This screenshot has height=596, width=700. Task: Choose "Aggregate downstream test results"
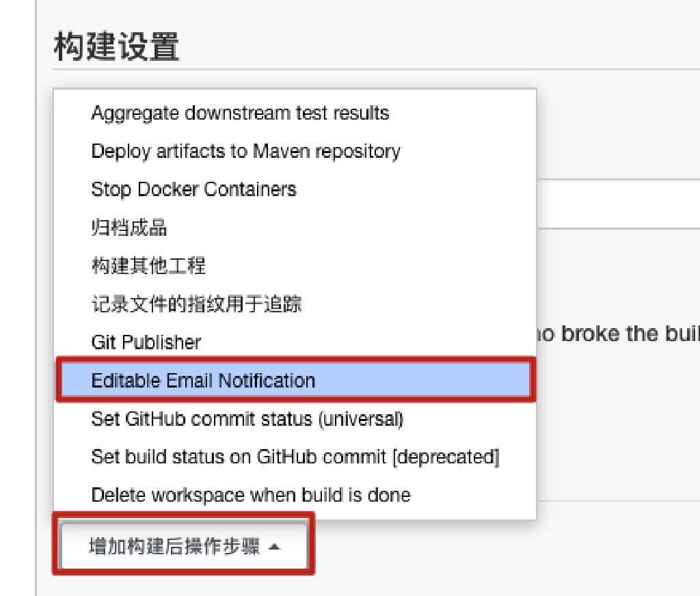[x=240, y=113]
